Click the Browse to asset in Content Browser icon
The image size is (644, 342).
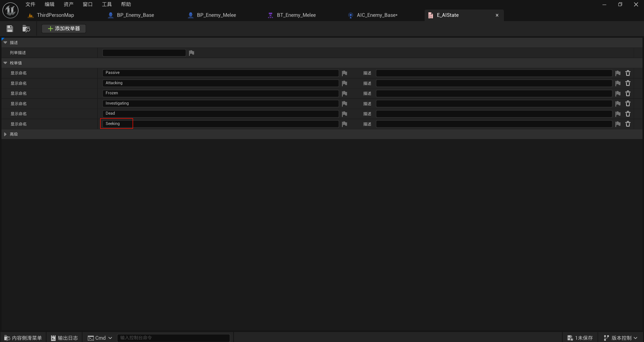(26, 29)
